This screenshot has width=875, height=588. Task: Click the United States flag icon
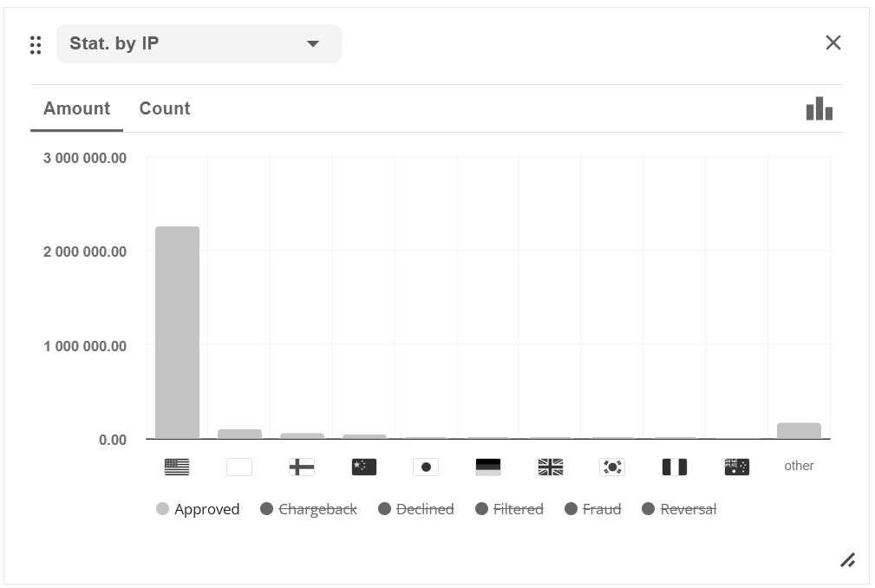coord(177,467)
